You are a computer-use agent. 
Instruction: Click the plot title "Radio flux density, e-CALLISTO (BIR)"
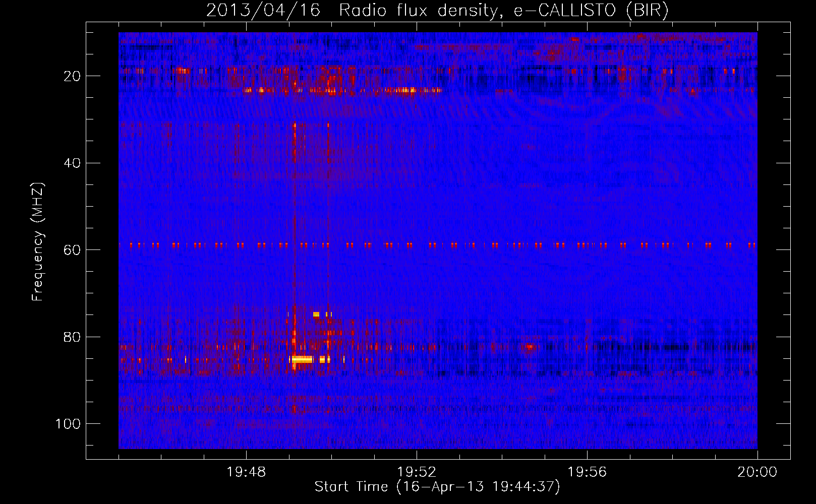click(503, 10)
